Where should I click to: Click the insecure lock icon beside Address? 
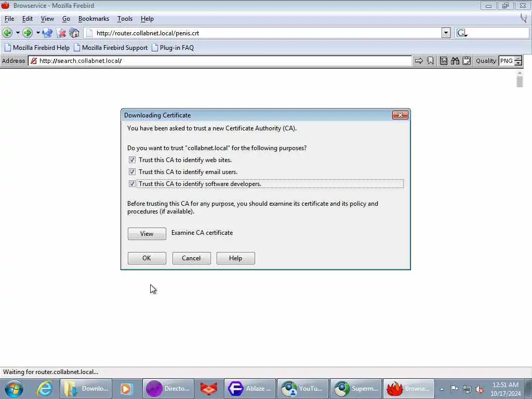(34, 61)
